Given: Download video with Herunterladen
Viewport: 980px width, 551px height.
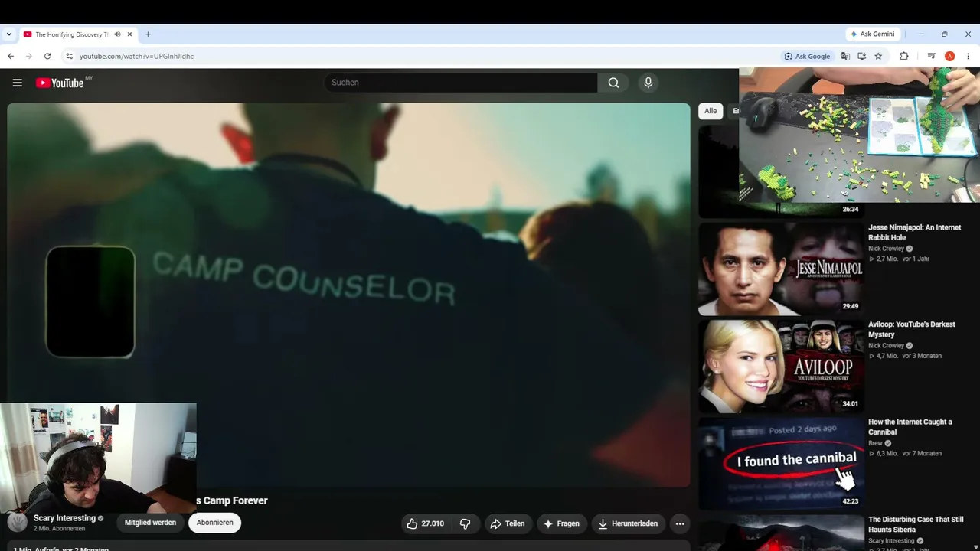Looking at the screenshot, I should (x=628, y=523).
